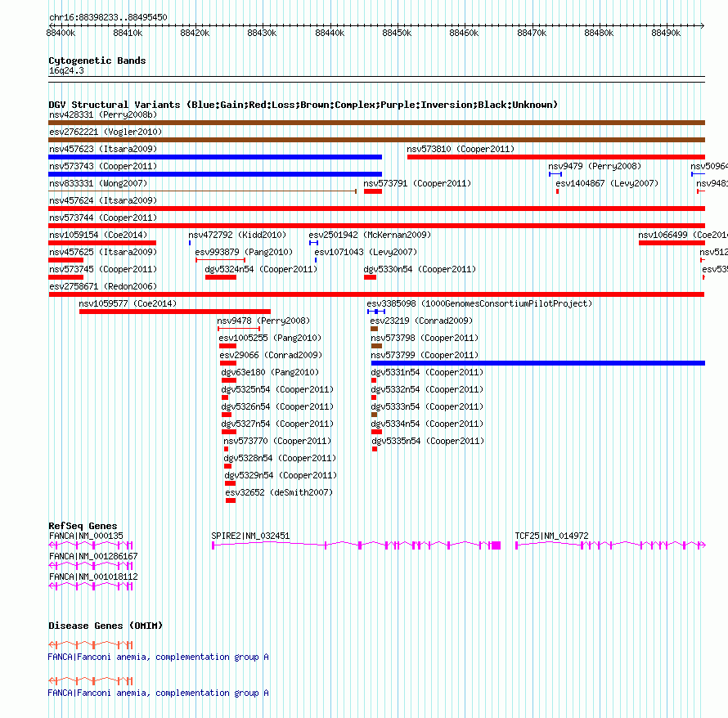Image resolution: width=728 pixels, height=718 pixels.
Task: Click the esv1404867 (Levy2007) label
Action: click(607, 183)
